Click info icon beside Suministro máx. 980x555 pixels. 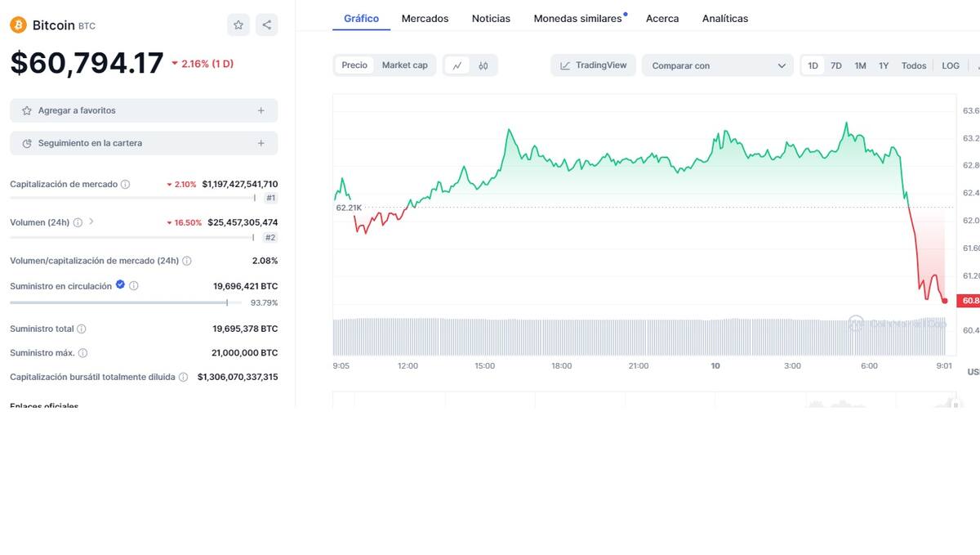(82, 353)
